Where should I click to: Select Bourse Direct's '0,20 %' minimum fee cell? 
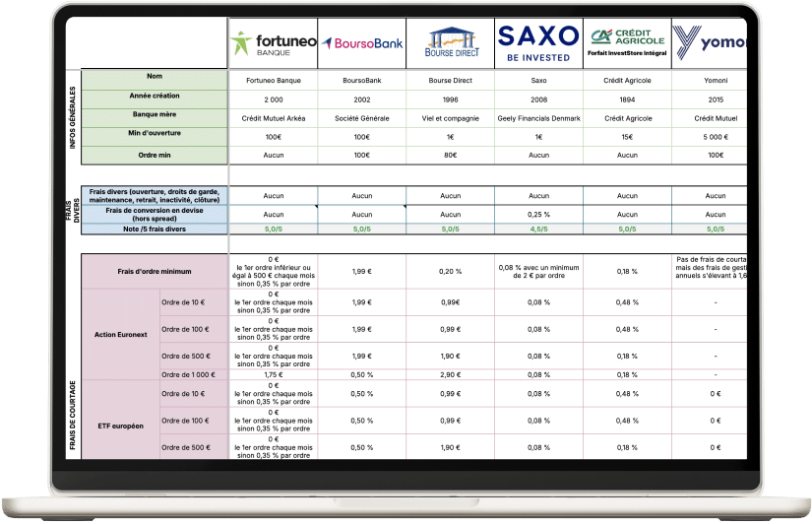pyautogui.click(x=451, y=272)
